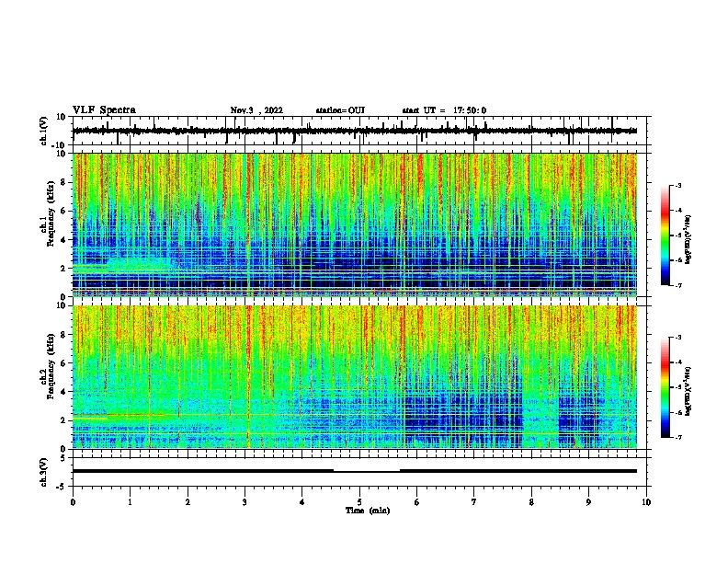Click the 8 kHz tick of ch.1 spectrogram
The height and width of the screenshot is (563, 728).
click(x=63, y=182)
